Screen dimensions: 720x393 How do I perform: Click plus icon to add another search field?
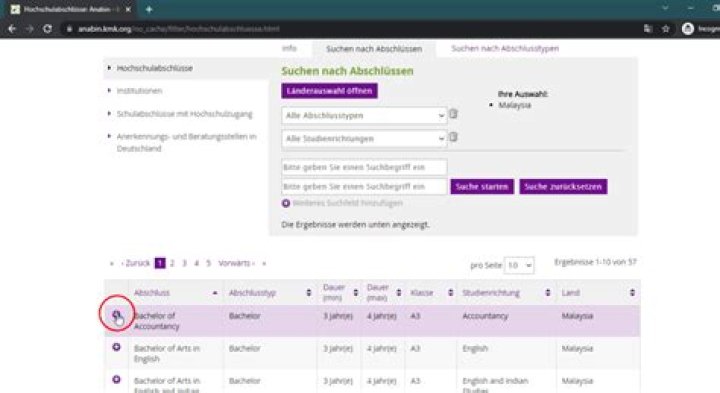click(x=286, y=203)
